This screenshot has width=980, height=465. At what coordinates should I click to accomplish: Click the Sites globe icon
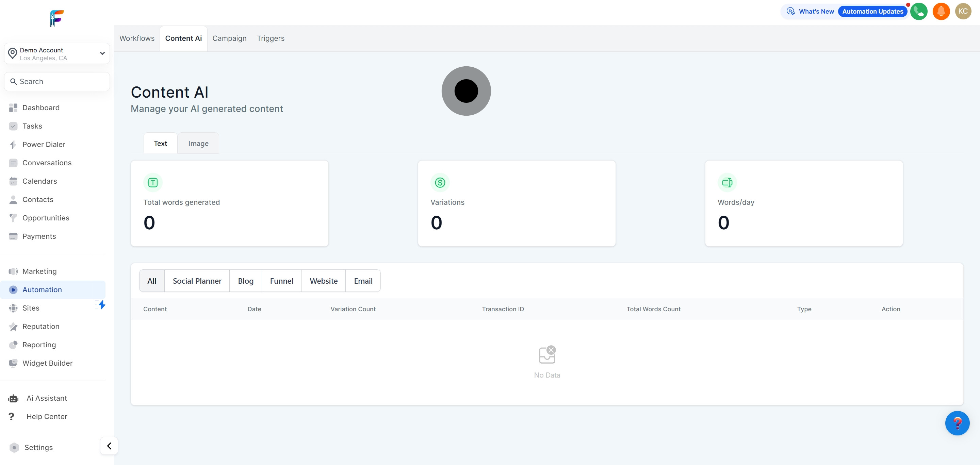[13, 308]
